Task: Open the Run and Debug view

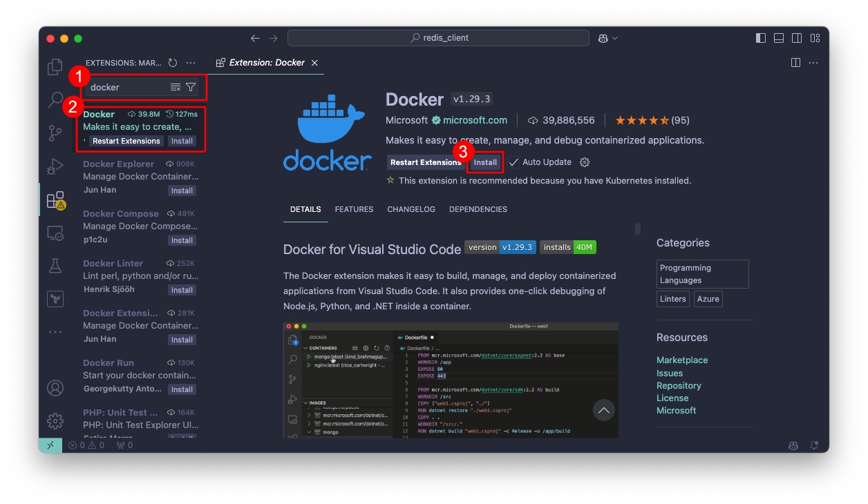Action: click(x=55, y=166)
